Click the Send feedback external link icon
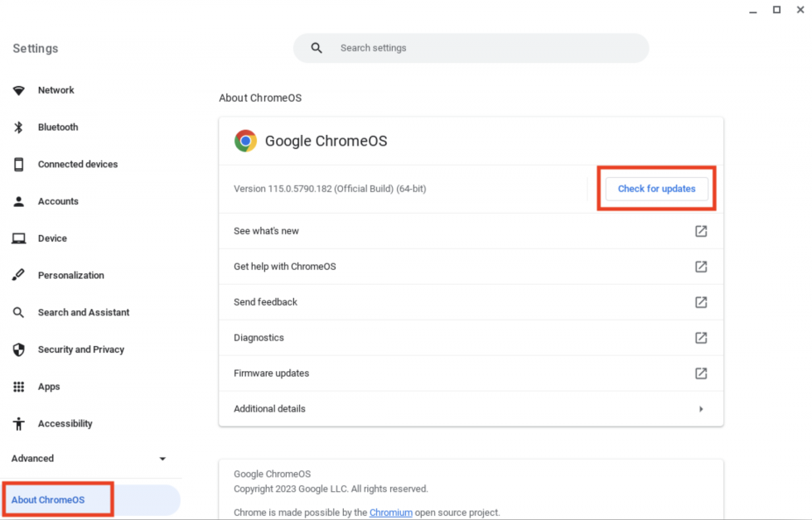The height and width of the screenshot is (520, 812). [700, 302]
